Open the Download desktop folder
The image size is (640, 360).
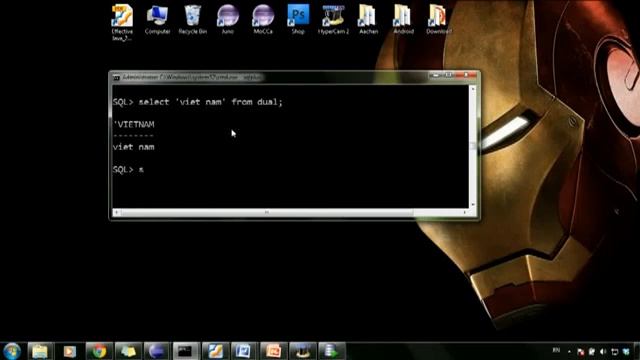click(438, 20)
